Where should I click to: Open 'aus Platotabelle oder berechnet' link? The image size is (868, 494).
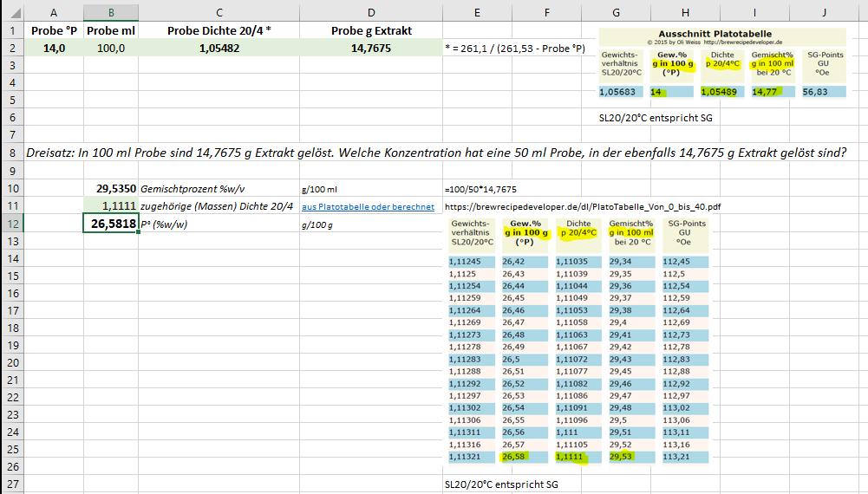(368, 206)
